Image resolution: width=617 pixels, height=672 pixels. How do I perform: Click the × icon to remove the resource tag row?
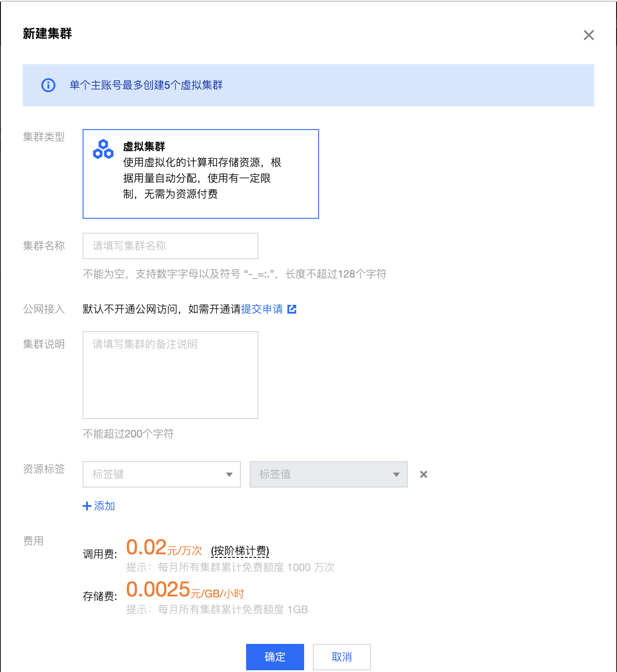point(423,474)
